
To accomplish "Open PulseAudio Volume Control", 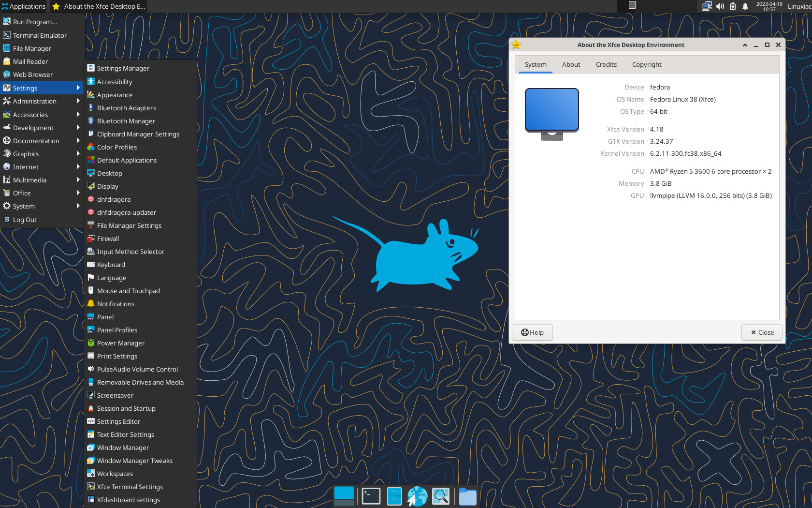I will pyautogui.click(x=140, y=369).
